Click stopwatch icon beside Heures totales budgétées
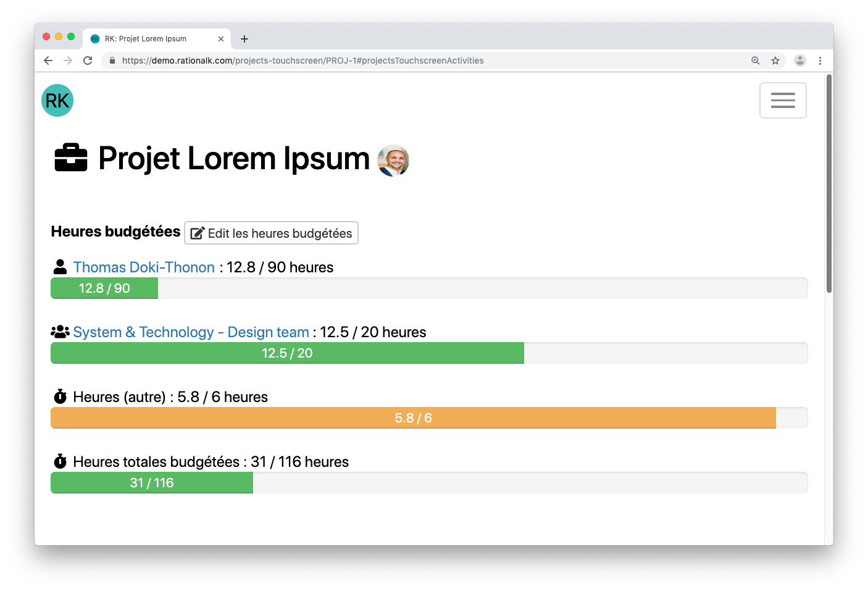This screenshot has height=591, width=868. coord(60,462)
